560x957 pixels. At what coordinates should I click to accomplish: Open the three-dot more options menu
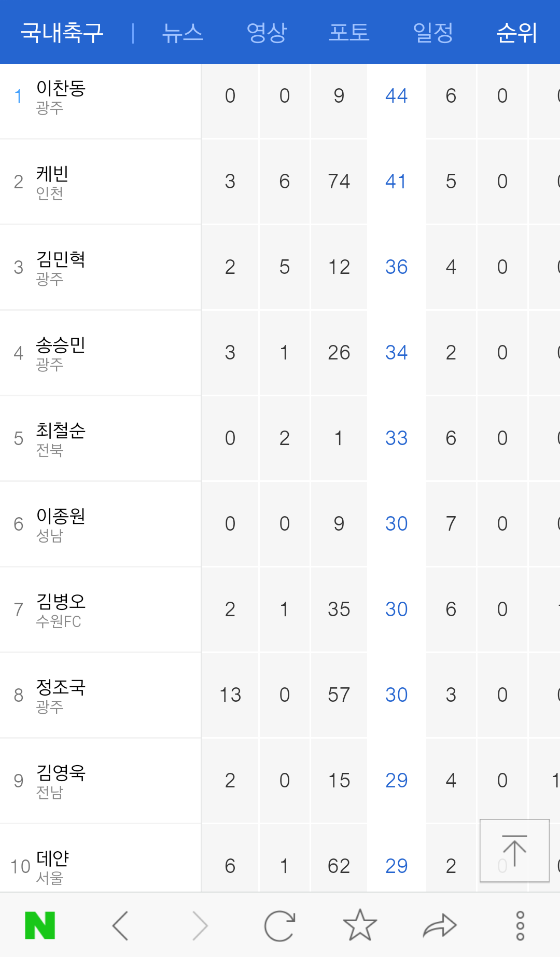520,925
